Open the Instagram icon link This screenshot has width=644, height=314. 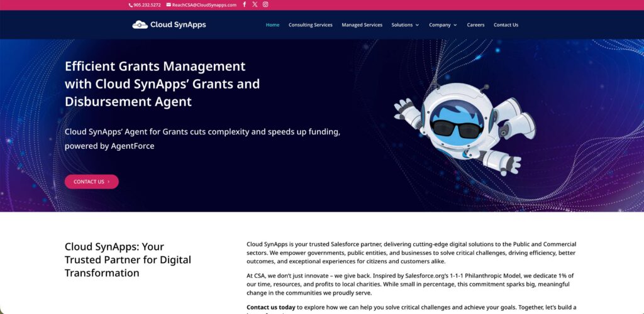(265, 4)
